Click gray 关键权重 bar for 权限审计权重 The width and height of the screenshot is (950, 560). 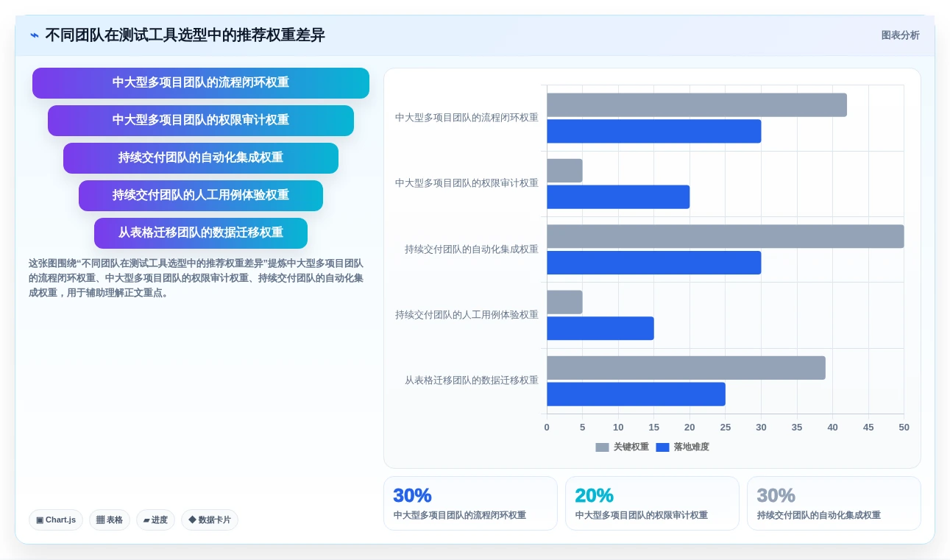pyautogui.click(x=564, y=171)
